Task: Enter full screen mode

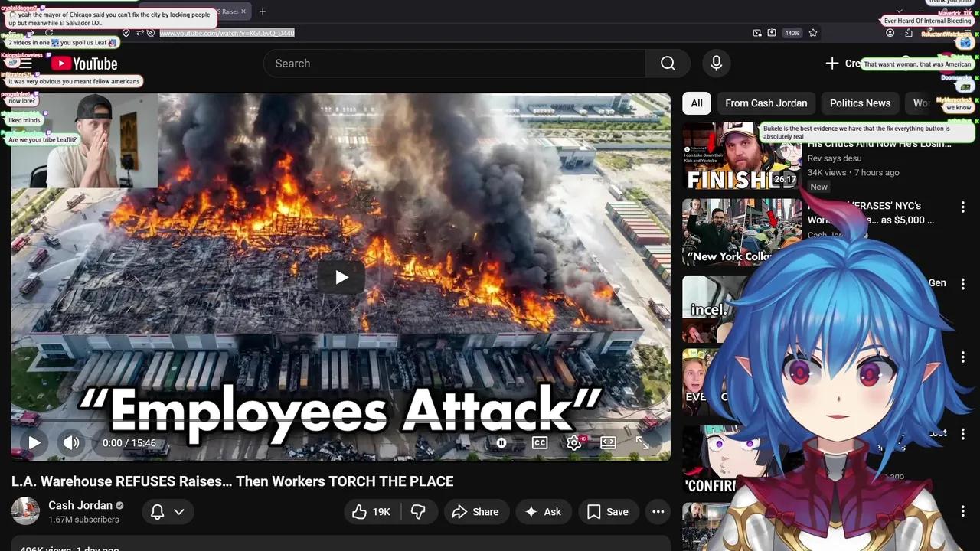Action: pos(642,442)
